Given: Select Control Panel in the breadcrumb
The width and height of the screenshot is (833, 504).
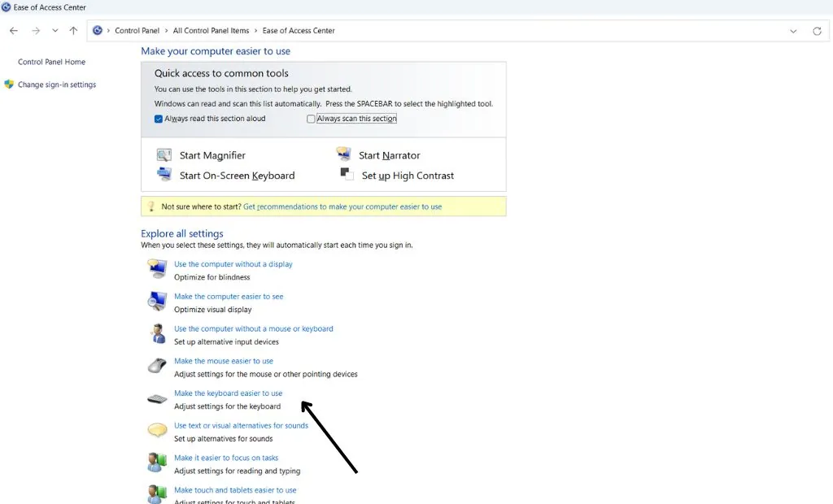Looking at the screenshot, I should [137, 30].
